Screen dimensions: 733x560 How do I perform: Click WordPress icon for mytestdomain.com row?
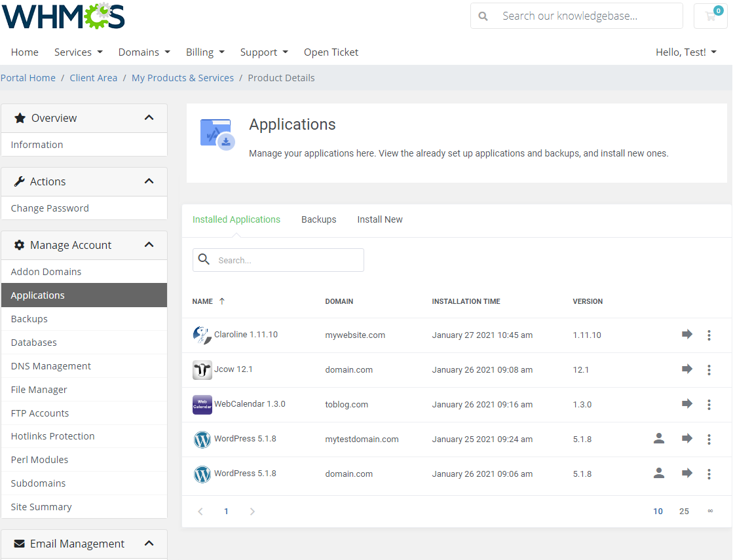coord(202,439)
